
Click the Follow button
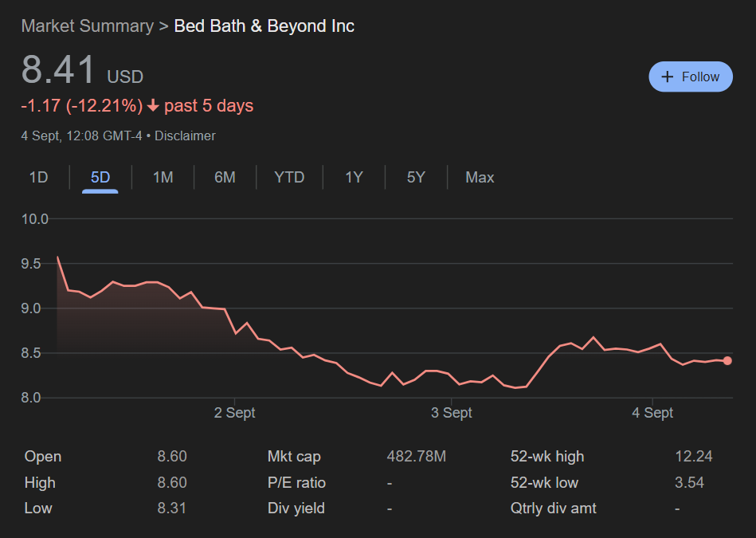click(x=691, y=77)
